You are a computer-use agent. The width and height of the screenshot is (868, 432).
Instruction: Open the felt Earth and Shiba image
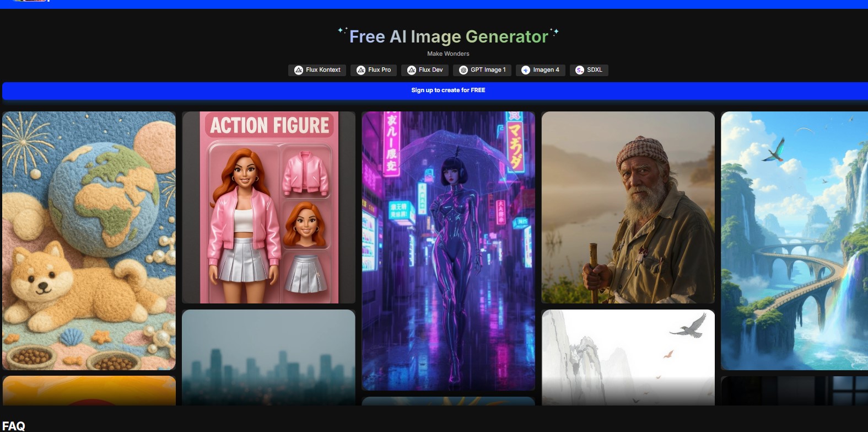pyautogui.click(x=89, y=241)
